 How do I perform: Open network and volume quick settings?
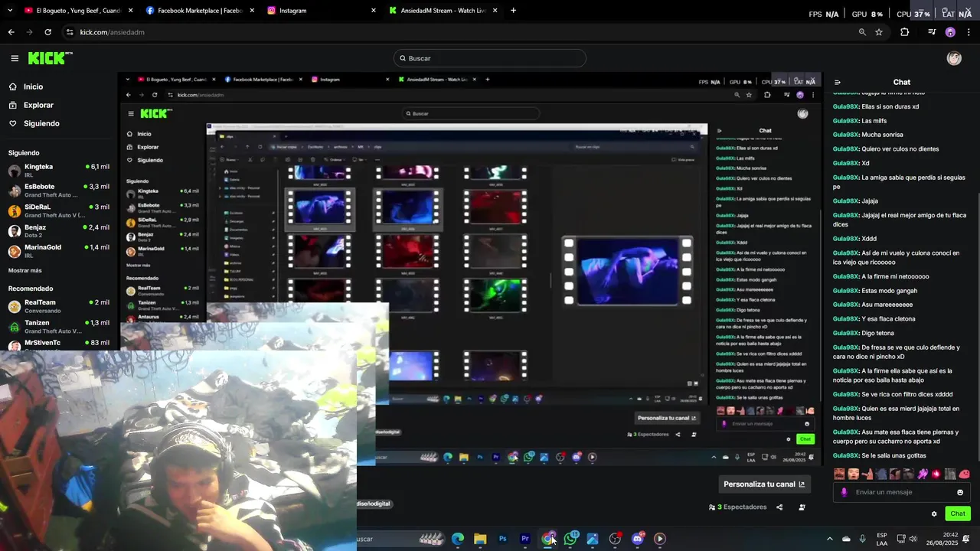click(906, 539)
